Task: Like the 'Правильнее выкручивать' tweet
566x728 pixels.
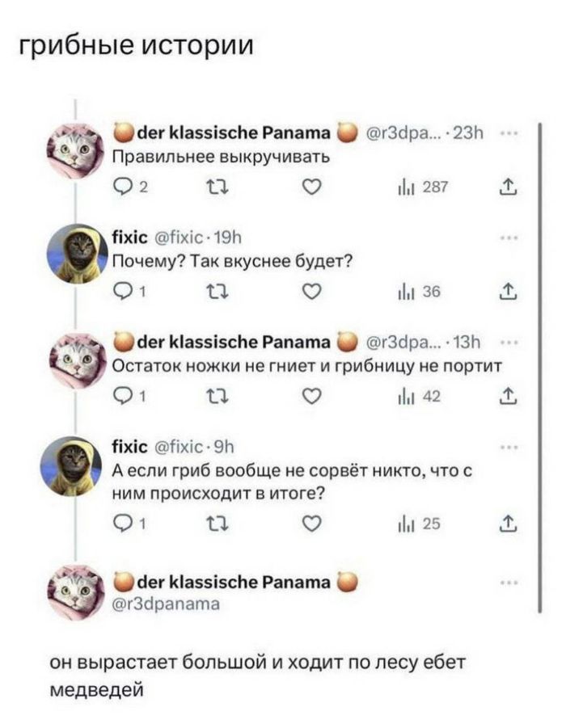Action: tap(311, 188)
